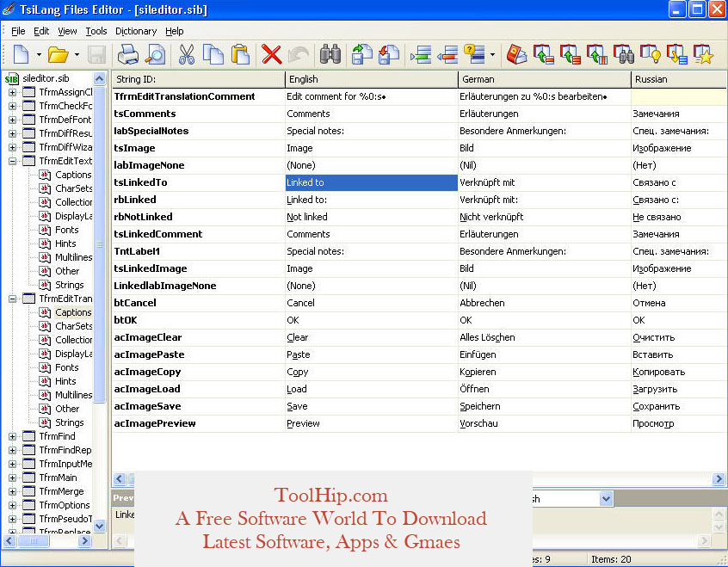Select the German cell 'Alles Löschen'

click(545, 337)
